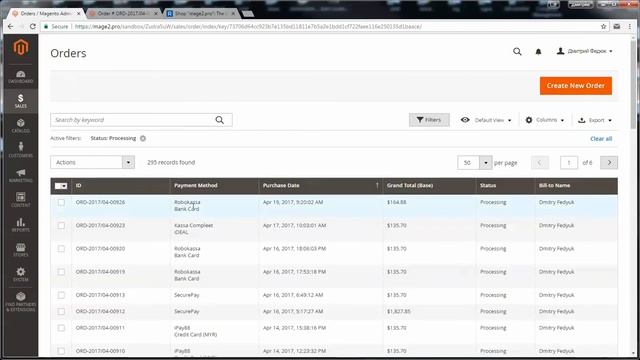Sort by the Status column header
Screen dimensions: 640x360
(x=505, y=186)
